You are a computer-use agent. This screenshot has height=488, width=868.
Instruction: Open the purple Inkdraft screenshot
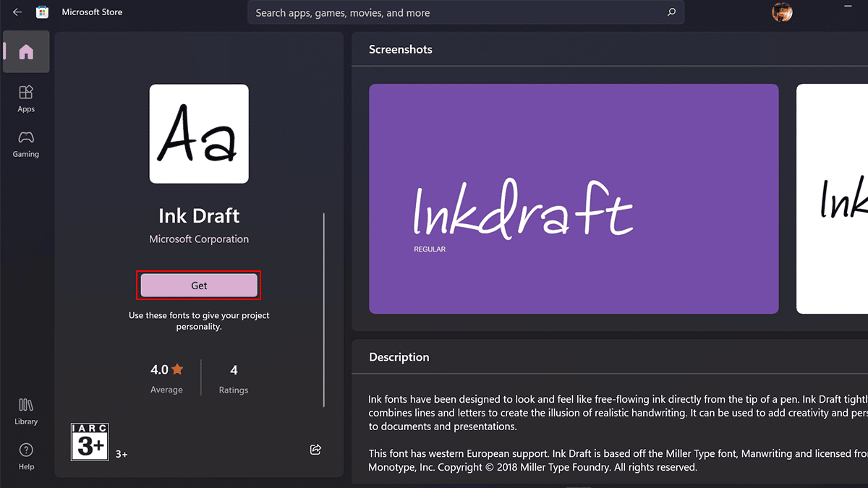[574, 199]
